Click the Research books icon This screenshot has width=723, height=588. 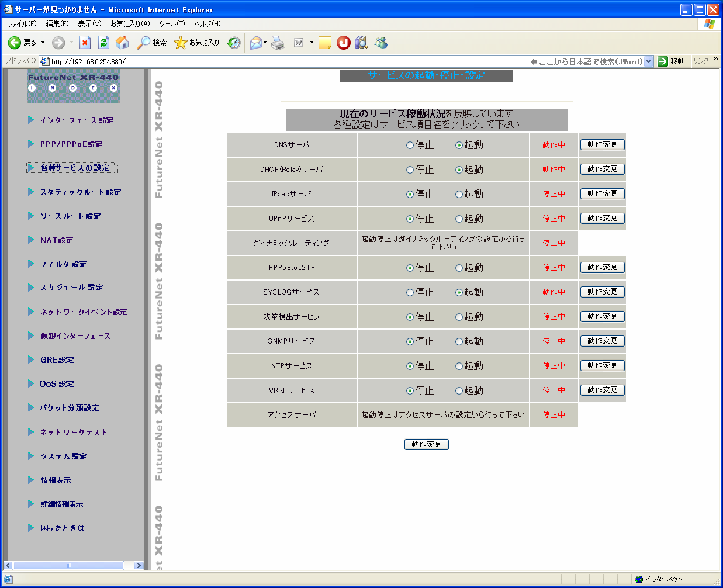(362, 43)
